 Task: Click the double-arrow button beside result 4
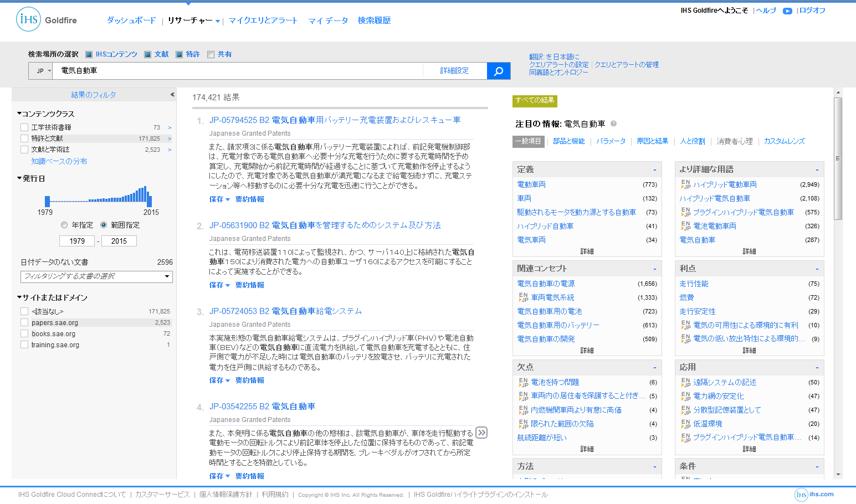coord(482,433)
